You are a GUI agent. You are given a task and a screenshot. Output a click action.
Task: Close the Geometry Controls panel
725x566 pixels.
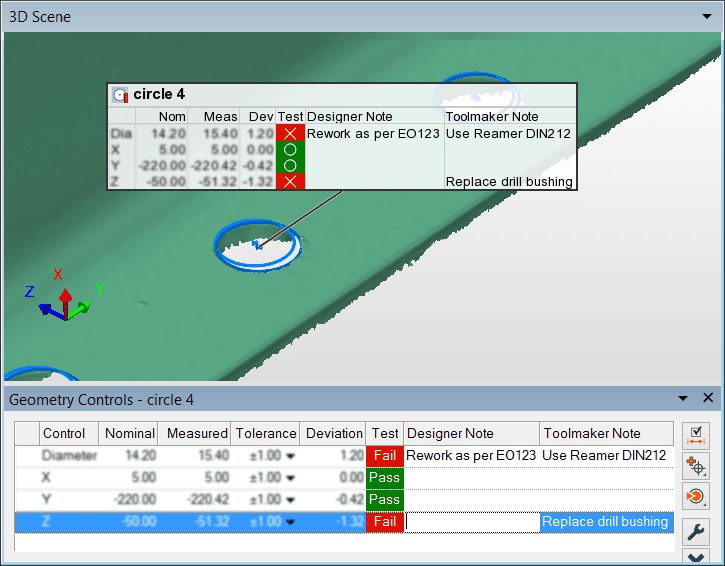click(708, 398)
